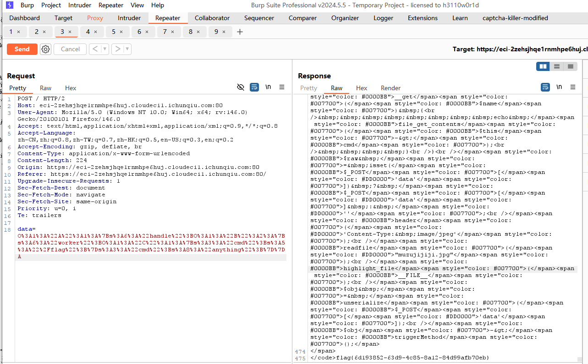Switch Request view to Pretty
Screen dimensions: 588x364
pyautogui.click(x=18, y=88)
